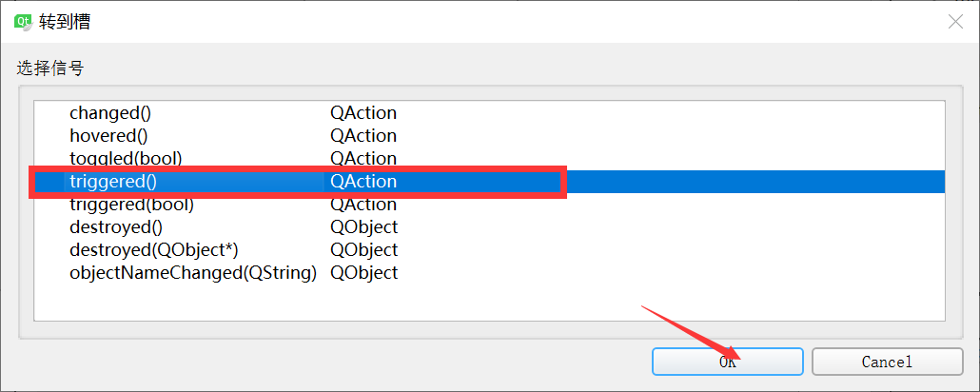Click the 选择信号 group label

click(50, 69)
